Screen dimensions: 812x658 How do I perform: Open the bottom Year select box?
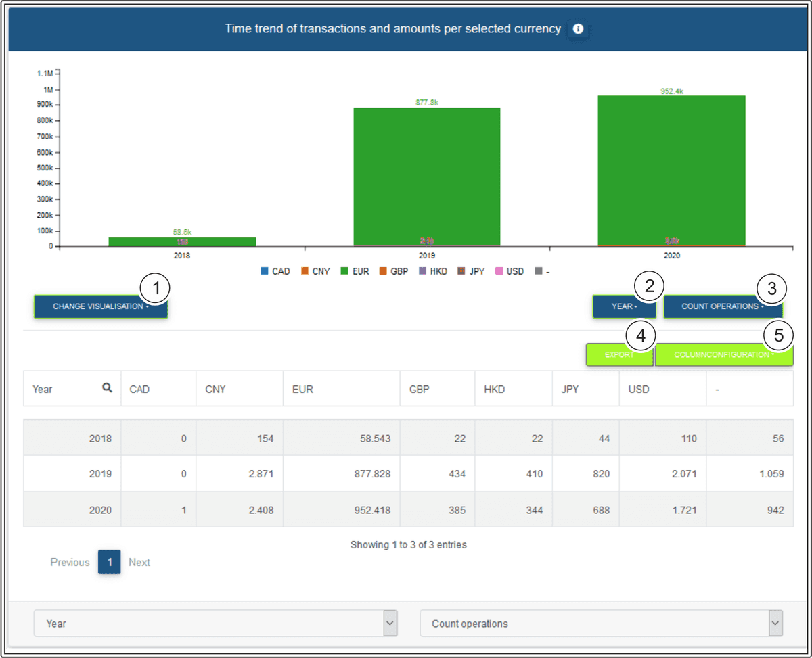pos(215,623)
